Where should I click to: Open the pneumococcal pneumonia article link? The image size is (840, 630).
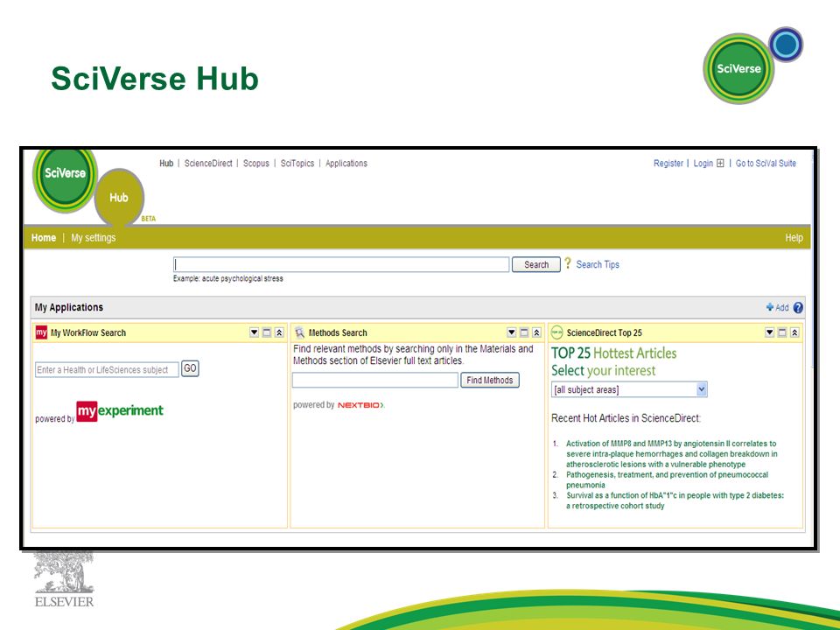click(x=667, y=480)
